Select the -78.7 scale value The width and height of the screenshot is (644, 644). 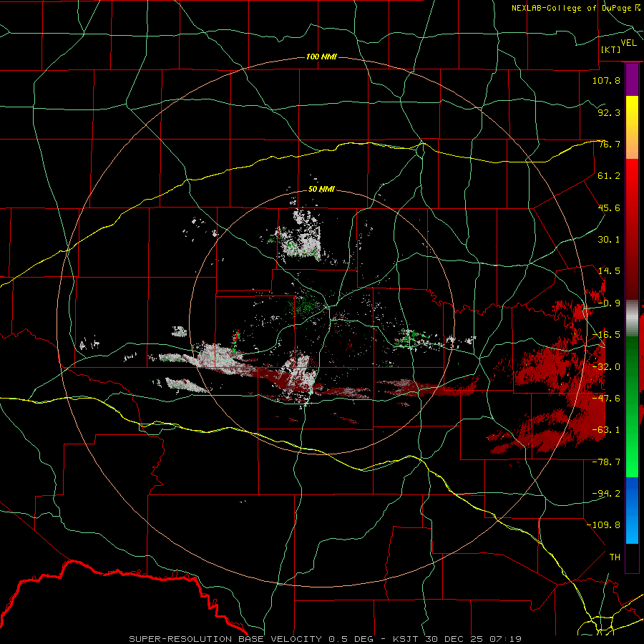606,462
